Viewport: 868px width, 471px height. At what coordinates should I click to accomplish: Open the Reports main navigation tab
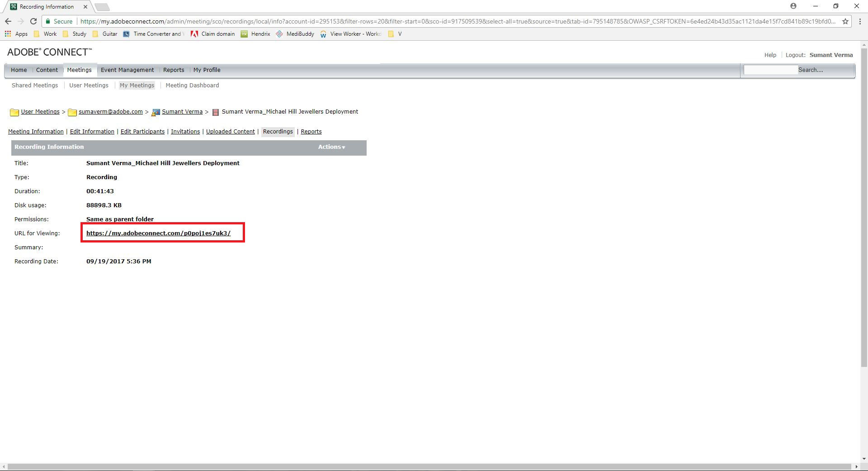(174, 70)
